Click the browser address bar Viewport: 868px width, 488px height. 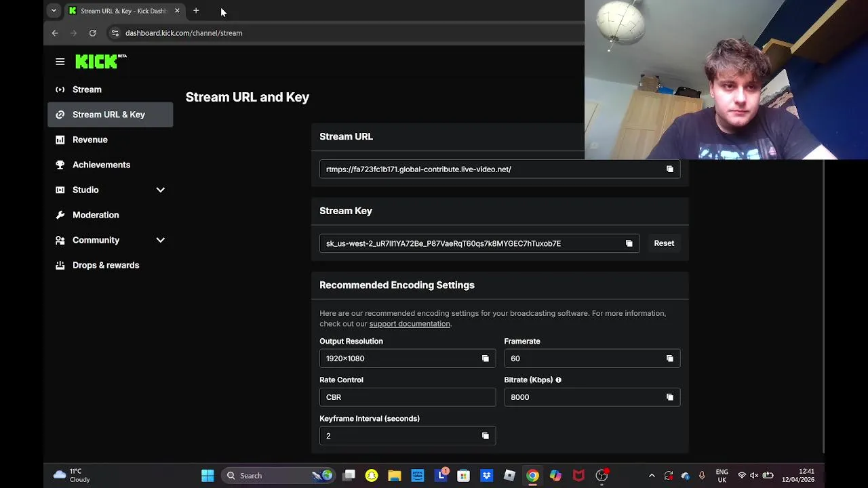pos(346,33)
